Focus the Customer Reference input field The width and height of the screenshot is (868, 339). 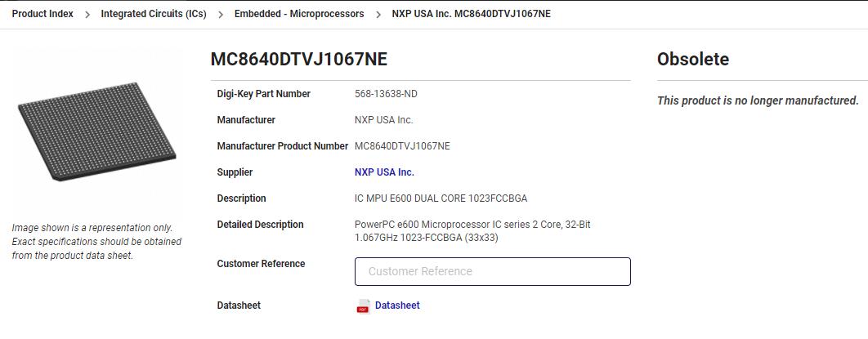(493, 271)
